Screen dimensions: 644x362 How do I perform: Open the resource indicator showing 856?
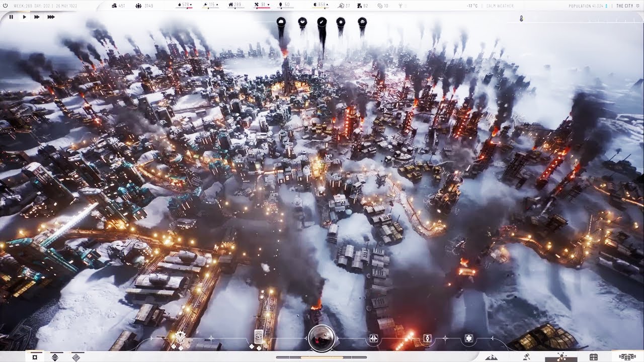tap(320, 6)
